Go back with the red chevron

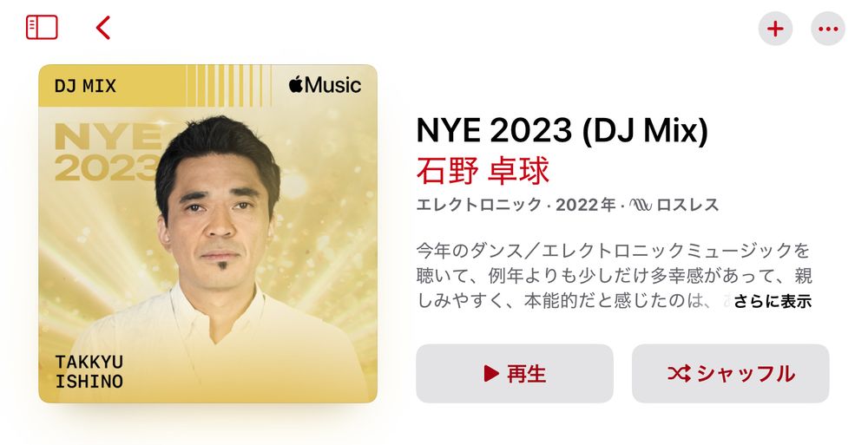(x=103, y=27)
